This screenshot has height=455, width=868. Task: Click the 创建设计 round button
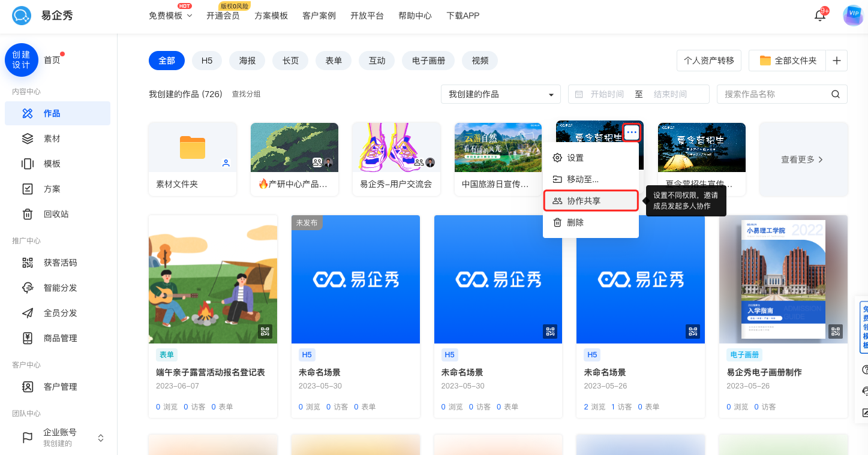[22, 60]
